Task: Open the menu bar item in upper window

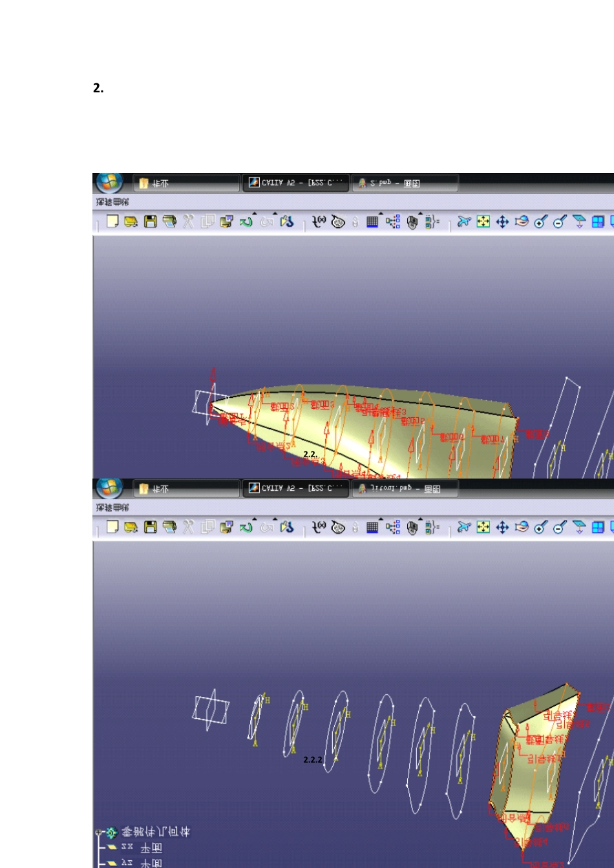Action: [x=112, y=202]
